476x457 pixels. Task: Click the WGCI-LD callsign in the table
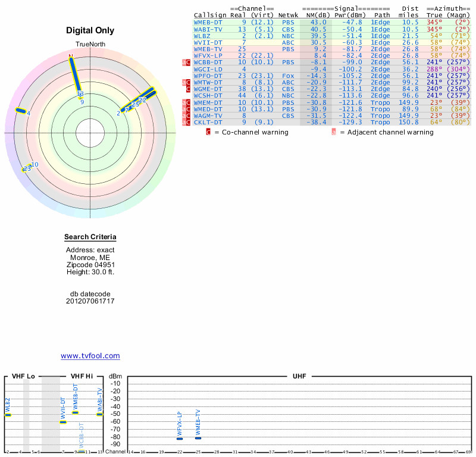tap(208, 69)
